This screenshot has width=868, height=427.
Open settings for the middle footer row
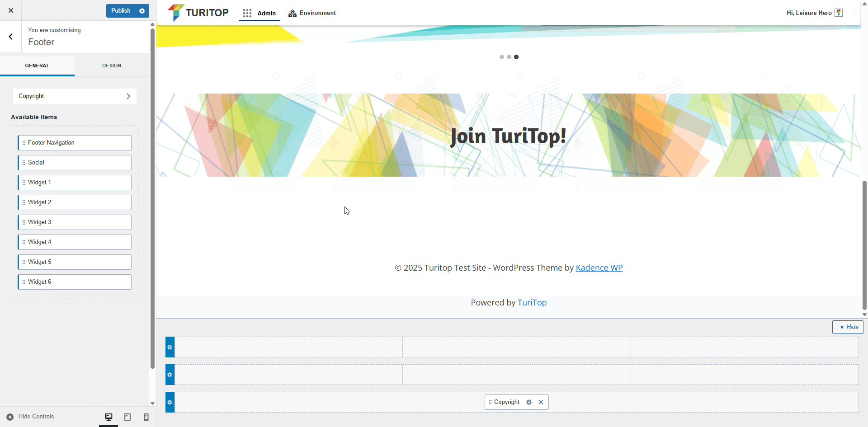pyautogui.click(x=170, y=375)
